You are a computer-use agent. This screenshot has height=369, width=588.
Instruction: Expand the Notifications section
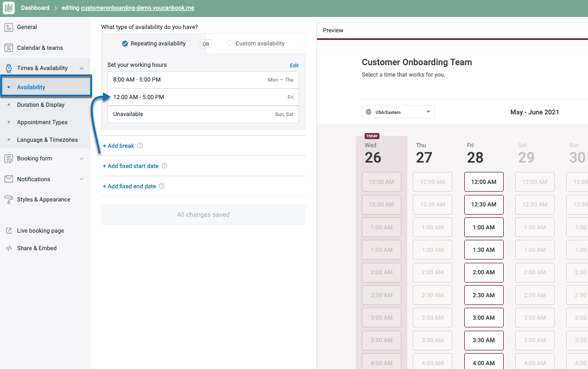click(82, 179)
